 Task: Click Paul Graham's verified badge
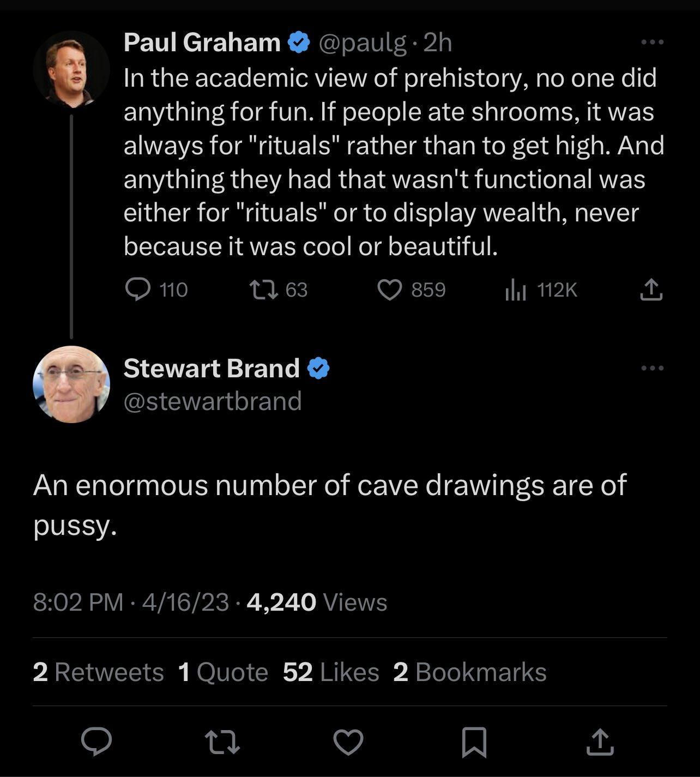pyautogui.click(x=298, y=41)
